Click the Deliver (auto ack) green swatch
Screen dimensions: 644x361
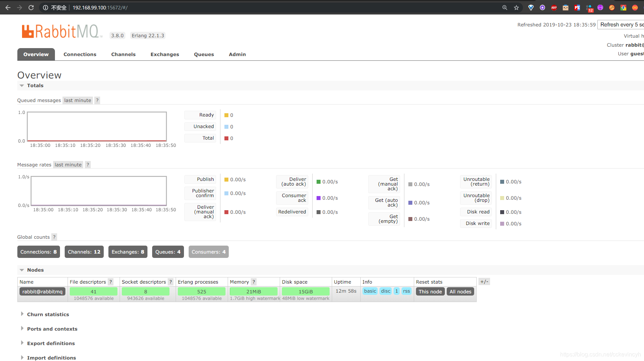[x=318, y=182]
